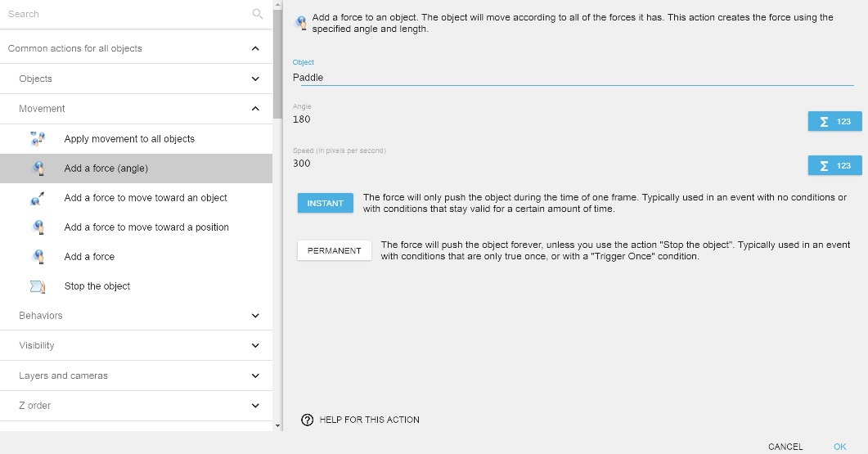Image resolution: width=868 pixels, height=454 pixels.
Task: Select Add a force to move toward a position
Action: [x=146, y=227]
